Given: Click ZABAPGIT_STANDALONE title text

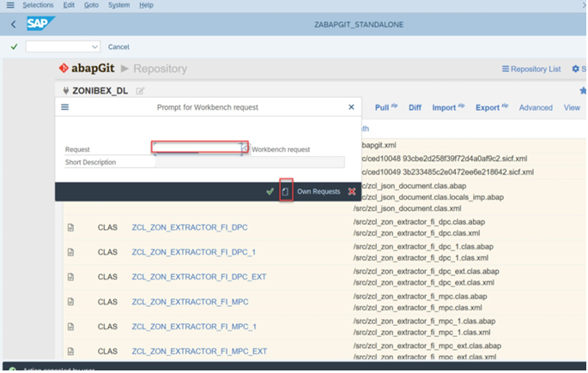Looking at the screenshot, I should point(359,24).
